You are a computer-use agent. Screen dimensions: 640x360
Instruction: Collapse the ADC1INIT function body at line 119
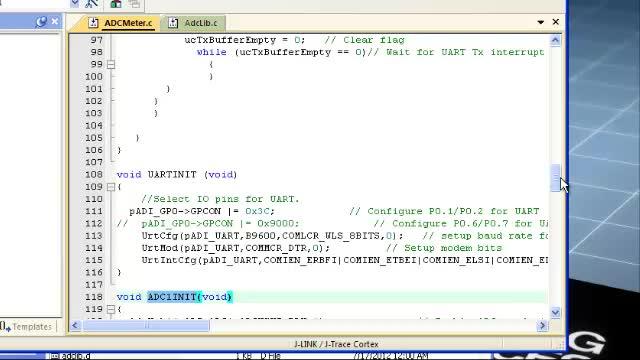point(111,309)
